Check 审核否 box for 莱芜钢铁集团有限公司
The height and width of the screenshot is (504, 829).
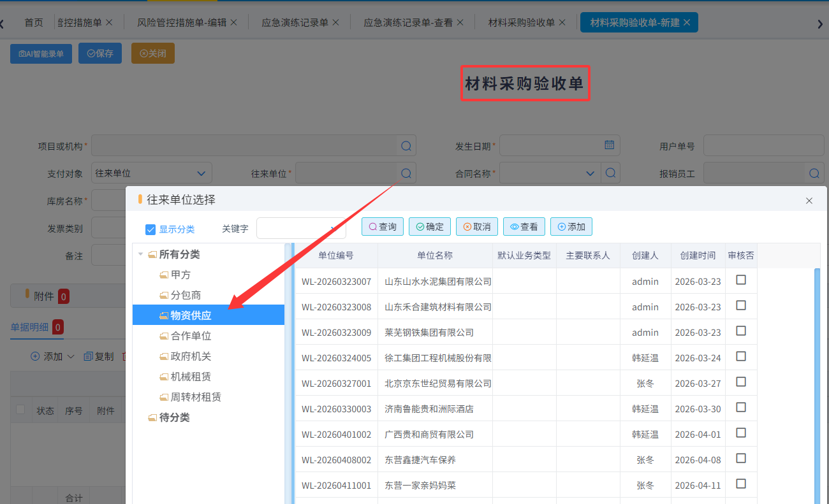click(741, 331)
